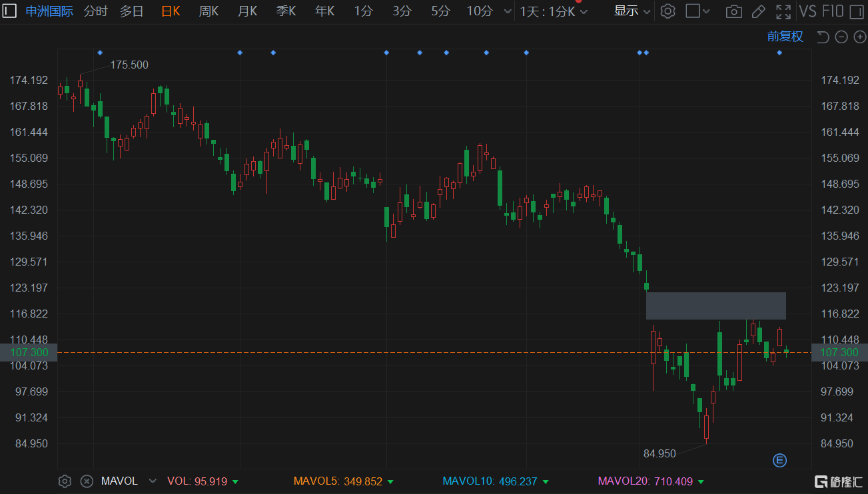Image resolution: width=868 pixels, height=494 pixels.
Task: Take a chart screenshot with camera icon
Action: pyautogui.click(x=733, y=11)
